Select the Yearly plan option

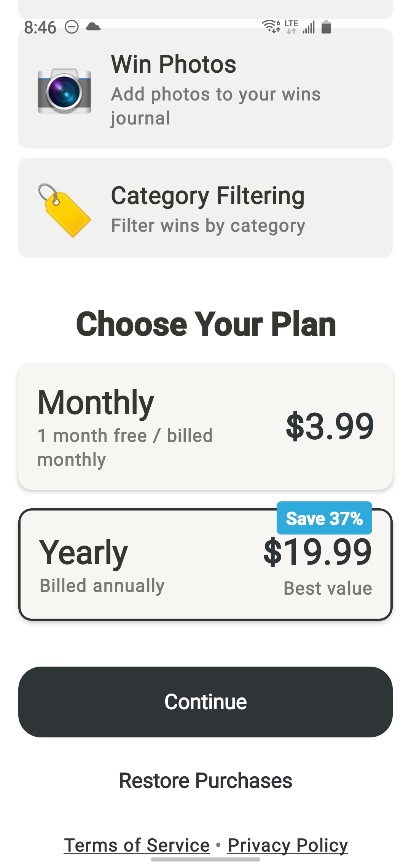[x=205, y=565]
